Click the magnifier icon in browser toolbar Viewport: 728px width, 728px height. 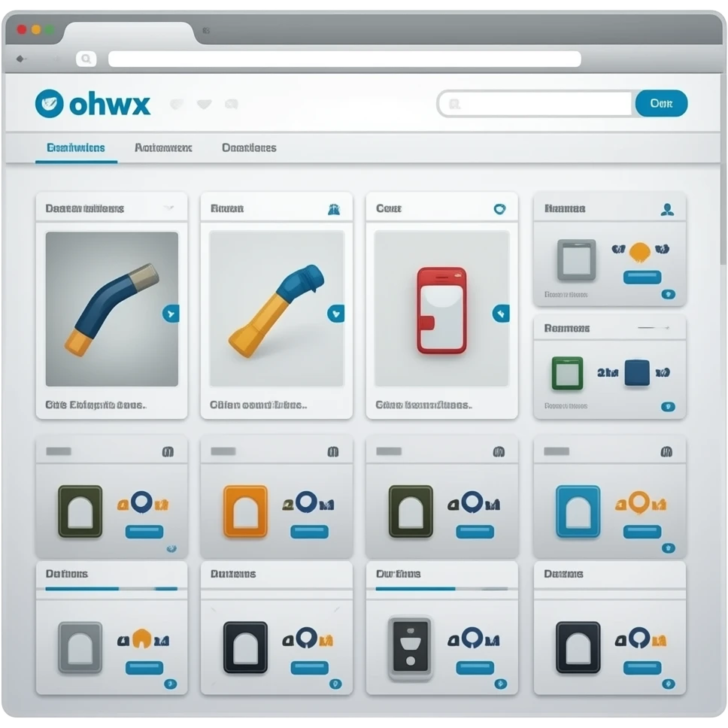pos(86,59)
